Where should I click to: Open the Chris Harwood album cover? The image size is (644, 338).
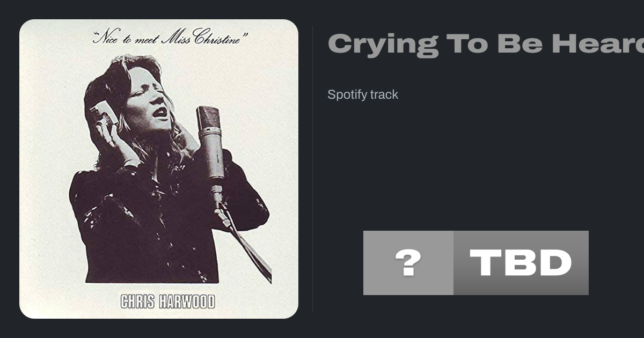click(x=159, y=169)
